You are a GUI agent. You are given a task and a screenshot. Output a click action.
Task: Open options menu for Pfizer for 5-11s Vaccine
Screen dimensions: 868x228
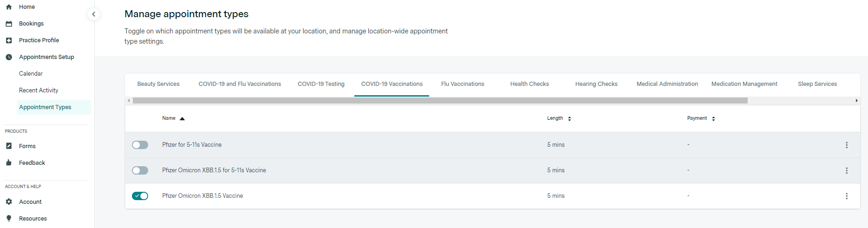tap(847, 145)
